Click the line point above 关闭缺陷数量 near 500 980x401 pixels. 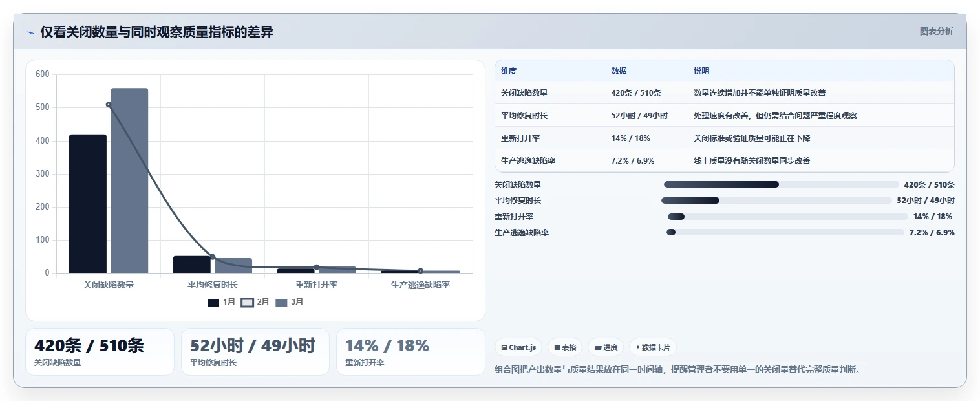tap(109, 105)
